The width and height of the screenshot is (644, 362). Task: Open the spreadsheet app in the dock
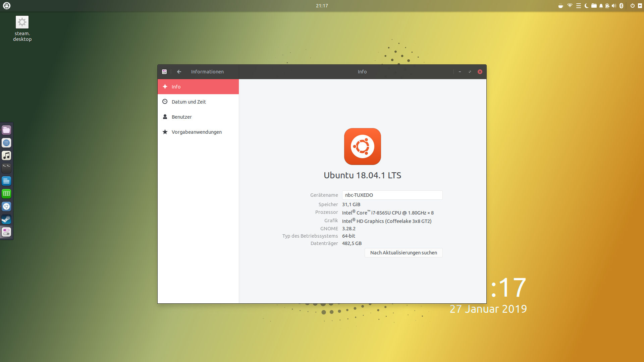(6, 194)
